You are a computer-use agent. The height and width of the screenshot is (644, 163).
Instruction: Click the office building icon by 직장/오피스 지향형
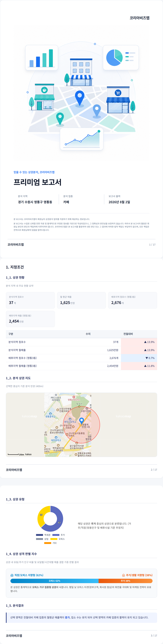[x=12, y=575]
